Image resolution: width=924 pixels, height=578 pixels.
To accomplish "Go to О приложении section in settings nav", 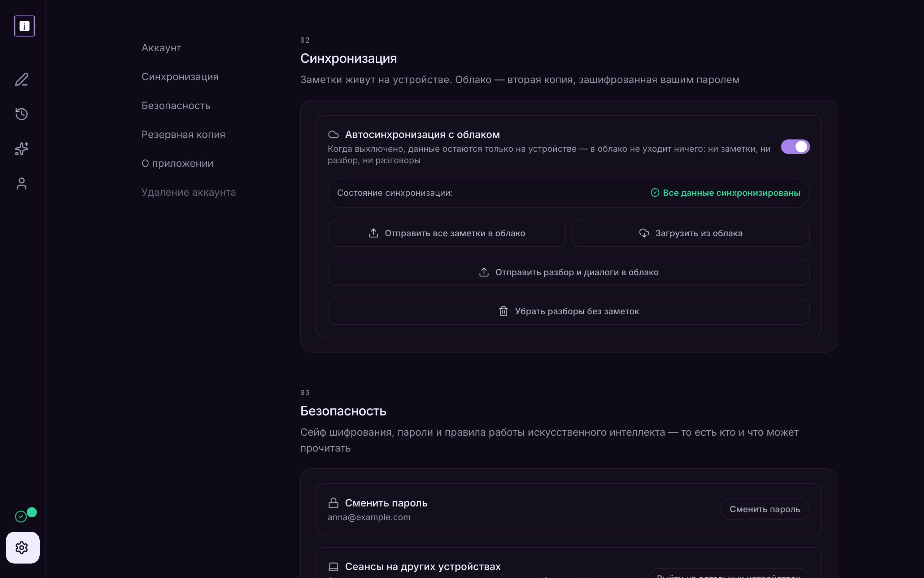I will coord(177,164).
